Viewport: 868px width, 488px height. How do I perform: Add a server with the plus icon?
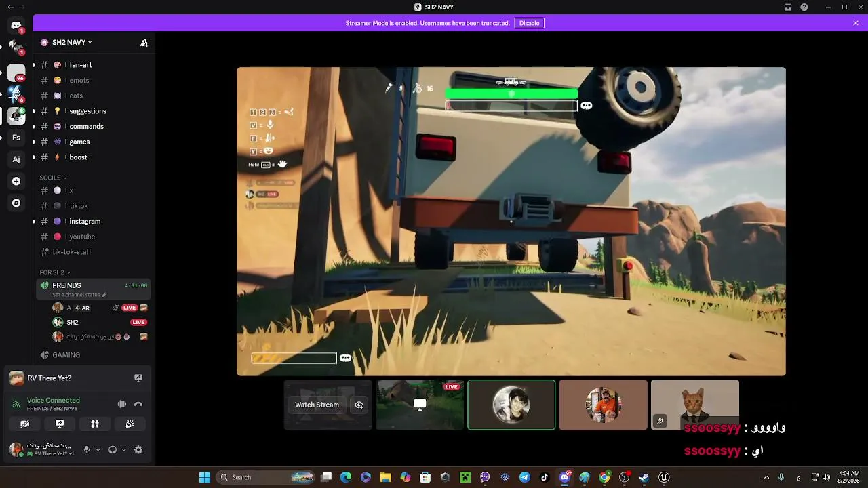point(16,181)
